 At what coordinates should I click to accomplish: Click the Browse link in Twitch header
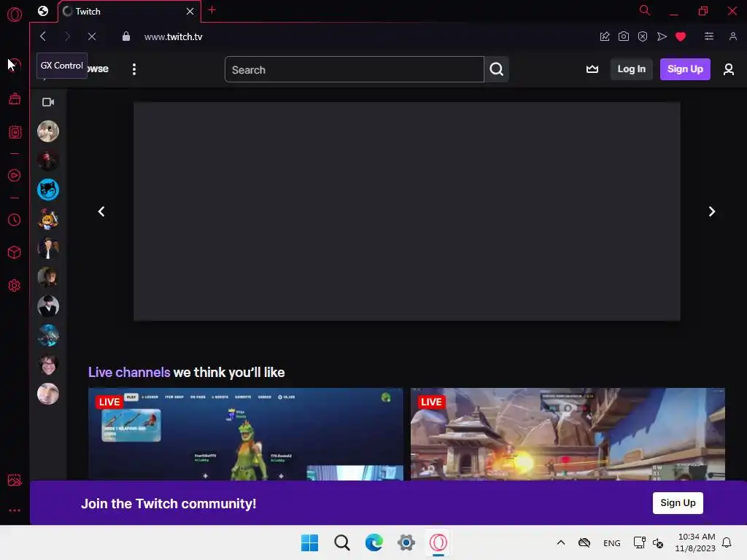[x=98, y=69]
